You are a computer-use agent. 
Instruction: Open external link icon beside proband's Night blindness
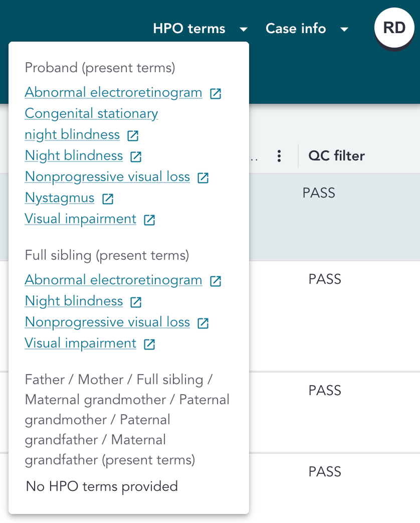pyautogui.click(x=136, y=156)
